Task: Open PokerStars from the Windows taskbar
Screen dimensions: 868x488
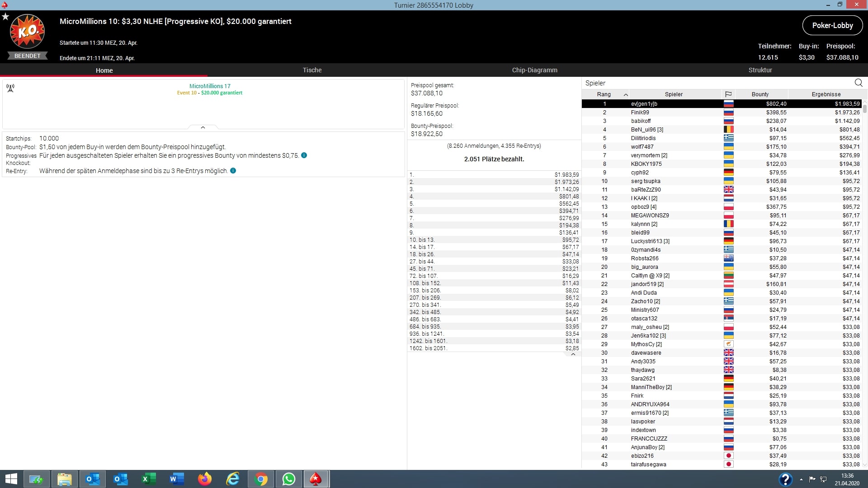Action: coord(316,479)
